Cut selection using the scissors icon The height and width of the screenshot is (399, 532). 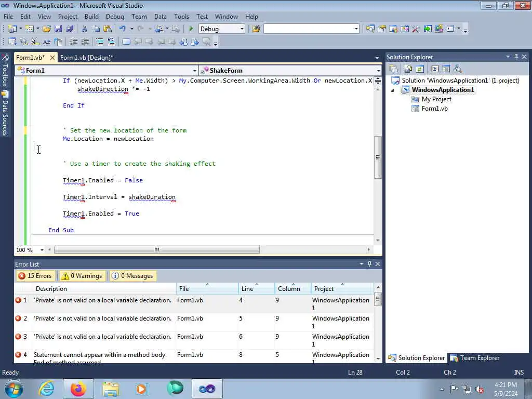[x=85, y=29]
